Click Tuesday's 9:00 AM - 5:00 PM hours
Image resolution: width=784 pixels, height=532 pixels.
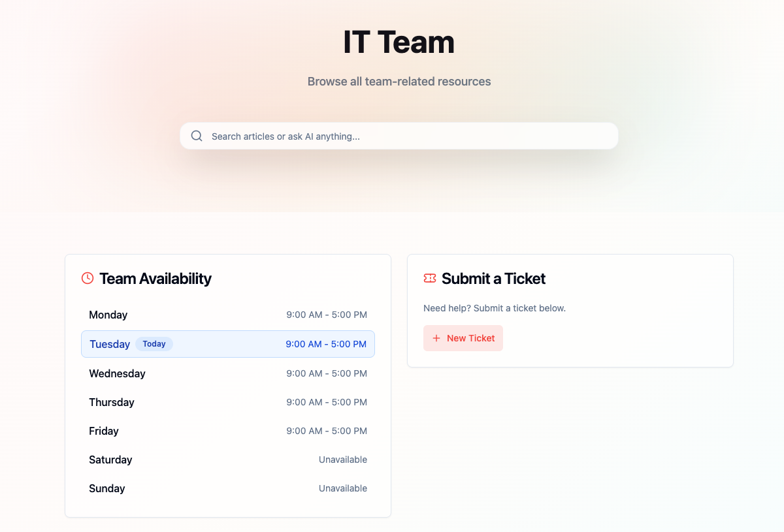[x=326, y=344]
